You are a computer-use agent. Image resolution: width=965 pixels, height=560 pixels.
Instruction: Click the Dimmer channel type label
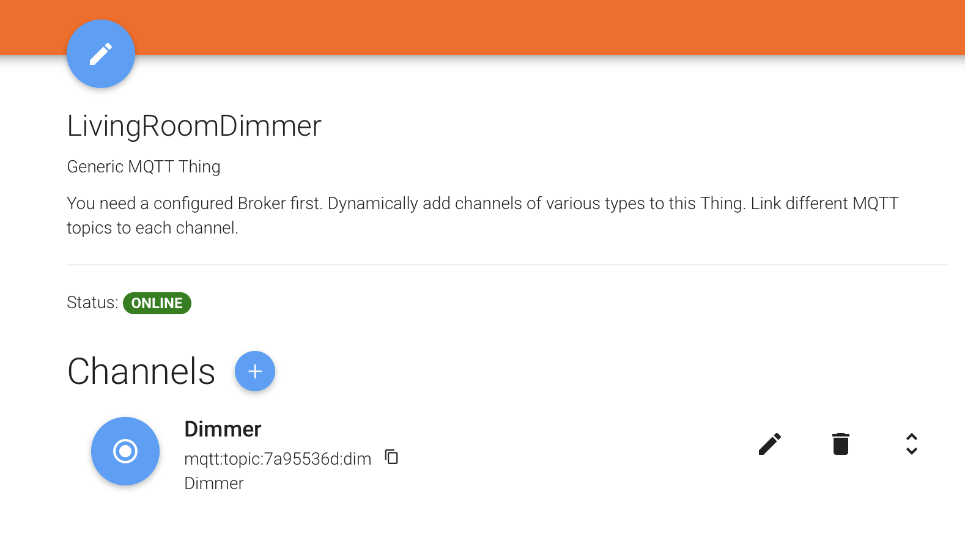pyautogui.click(x=214, y=484)
